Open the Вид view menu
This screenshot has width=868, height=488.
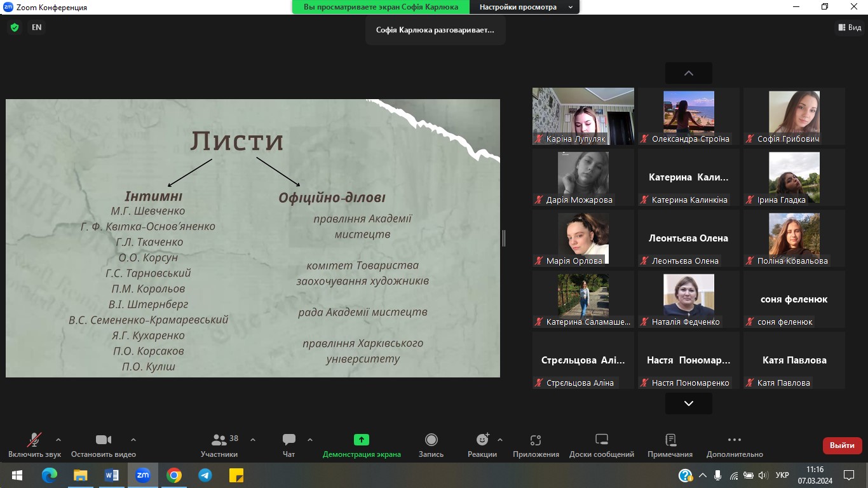(x=850, y=27)
